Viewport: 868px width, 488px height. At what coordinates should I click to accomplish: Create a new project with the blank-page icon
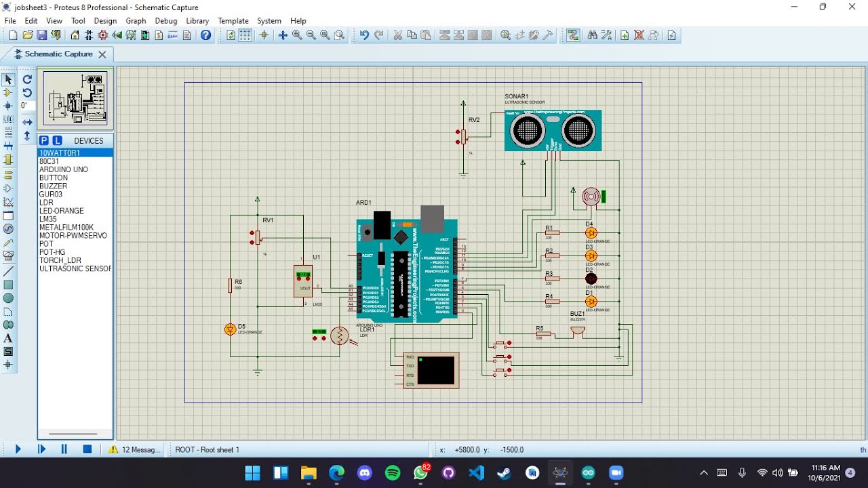(x=13, y=35)
